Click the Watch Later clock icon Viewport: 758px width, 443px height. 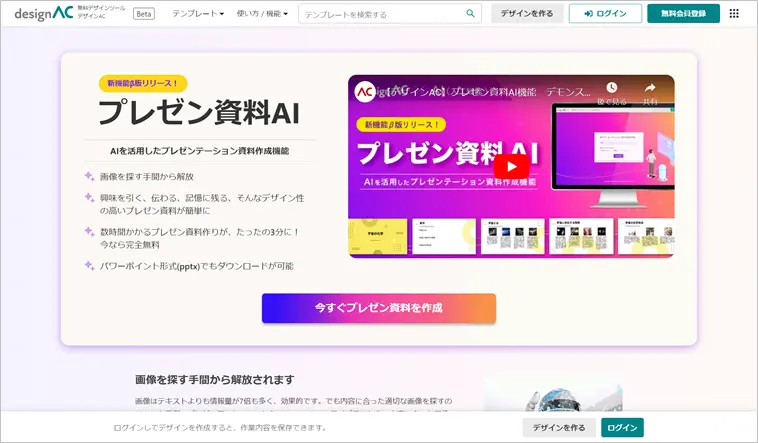click(611, 89)
